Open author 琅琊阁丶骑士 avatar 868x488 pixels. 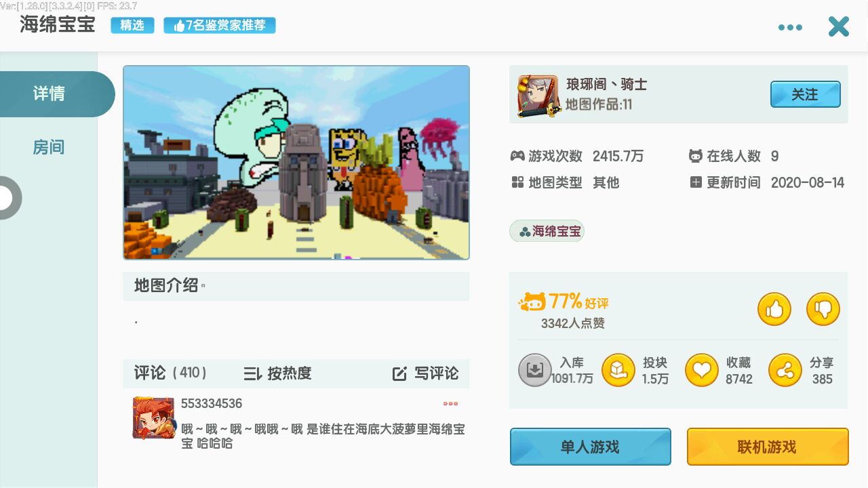pos(538,96)
